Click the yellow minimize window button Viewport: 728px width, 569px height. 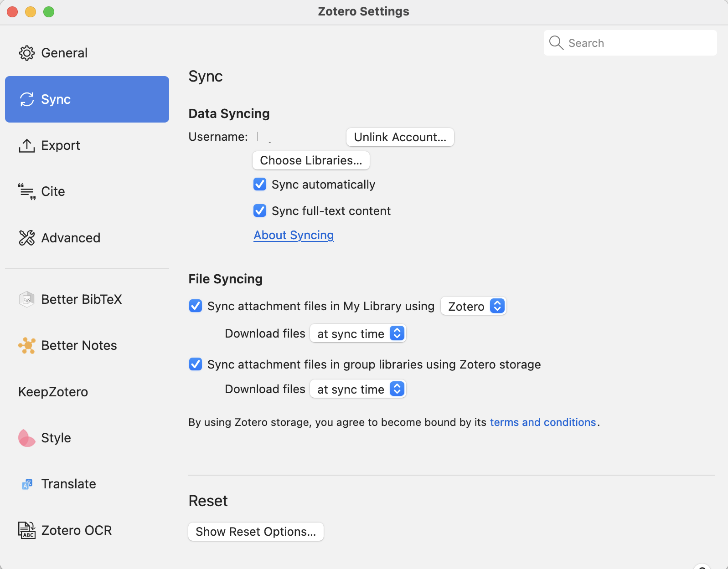31,12
